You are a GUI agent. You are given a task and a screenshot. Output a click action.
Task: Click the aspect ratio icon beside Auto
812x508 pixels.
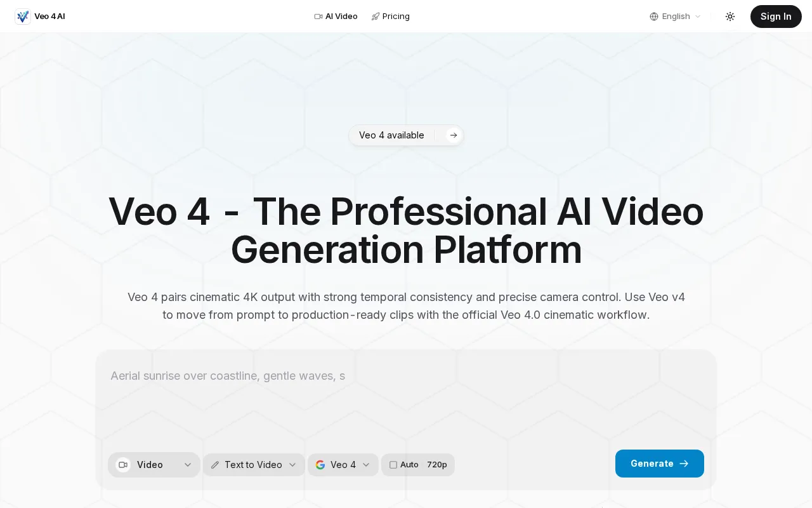pos(393,465)
